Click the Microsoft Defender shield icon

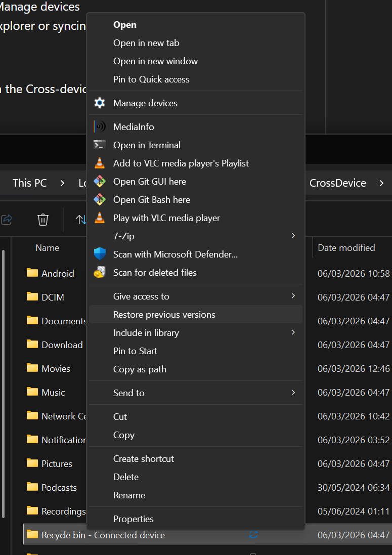[x=100, y=254]
